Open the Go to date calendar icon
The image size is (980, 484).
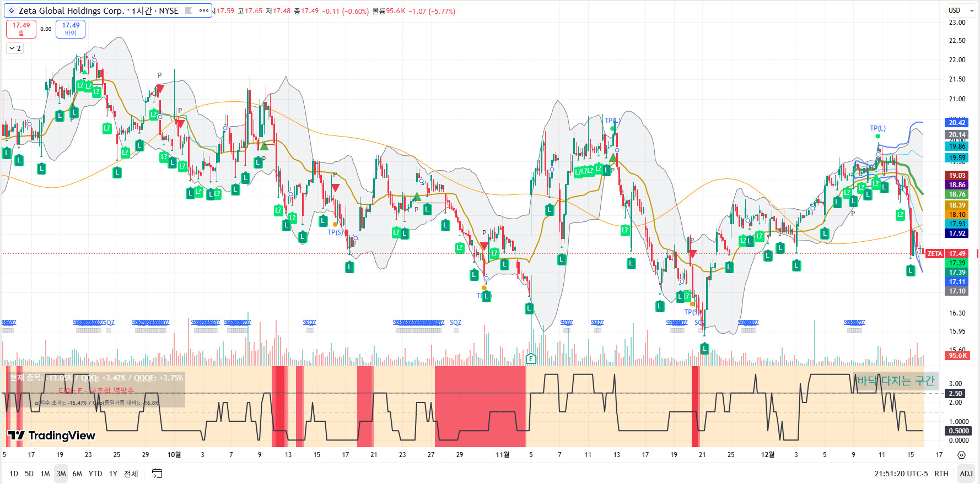(157, 474)
